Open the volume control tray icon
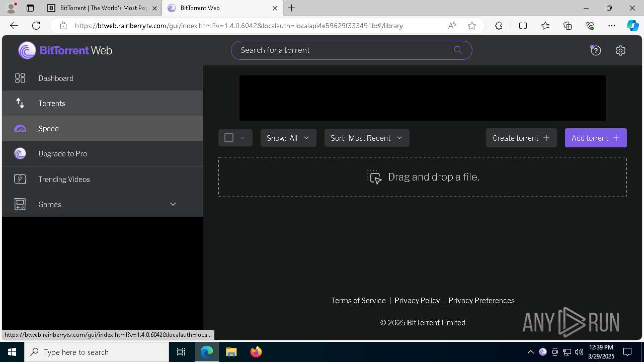 tap(579, 352)
